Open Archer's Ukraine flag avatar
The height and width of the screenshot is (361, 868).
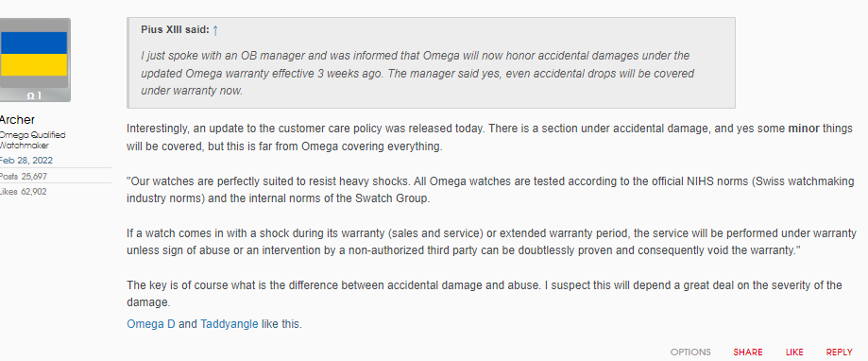[34, 54]
